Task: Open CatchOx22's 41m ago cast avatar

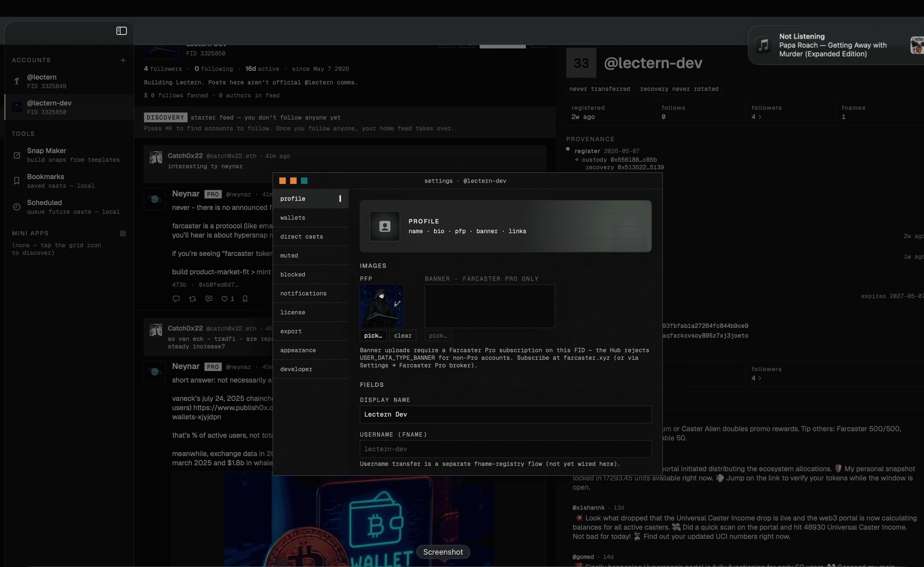Action: [156, 157]
